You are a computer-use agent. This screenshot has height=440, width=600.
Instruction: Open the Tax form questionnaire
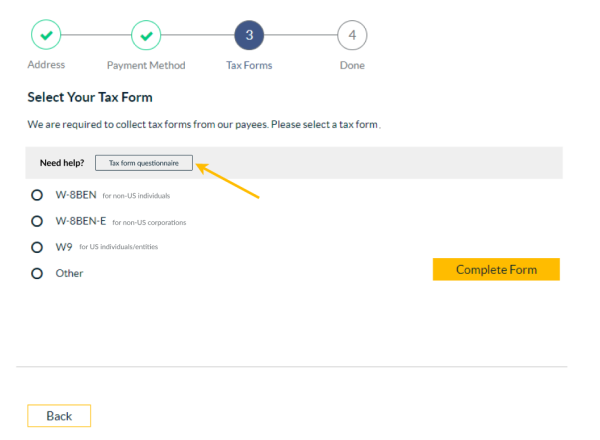pyautogui.click(x=144, y=163)
